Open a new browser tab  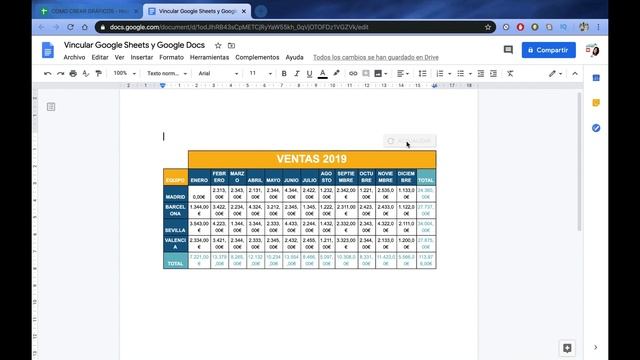pos(261,11)
